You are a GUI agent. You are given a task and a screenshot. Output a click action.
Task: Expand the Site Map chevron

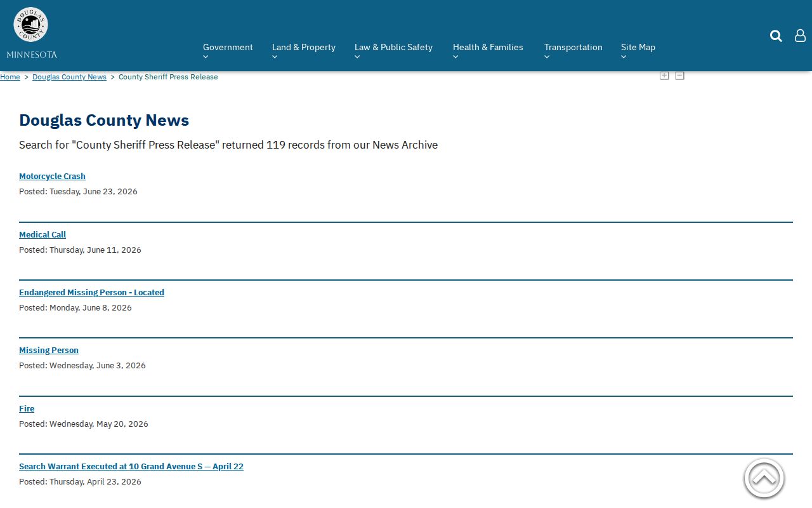click(624, 57)
